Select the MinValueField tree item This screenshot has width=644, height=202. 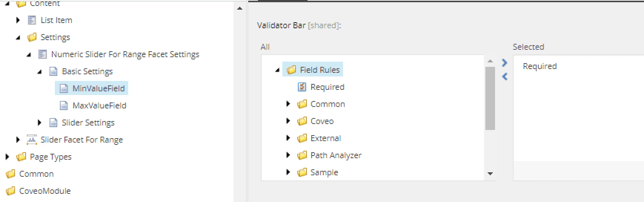(x=92, y=88)
